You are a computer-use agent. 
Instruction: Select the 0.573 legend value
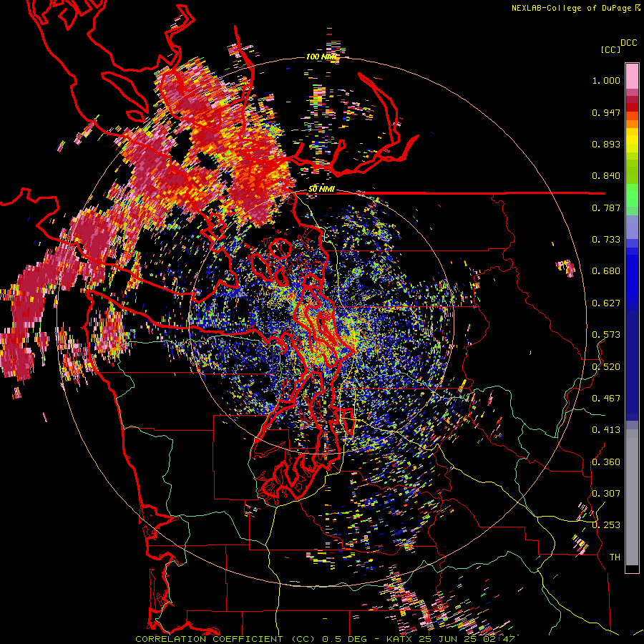click(x=606, y=335)
